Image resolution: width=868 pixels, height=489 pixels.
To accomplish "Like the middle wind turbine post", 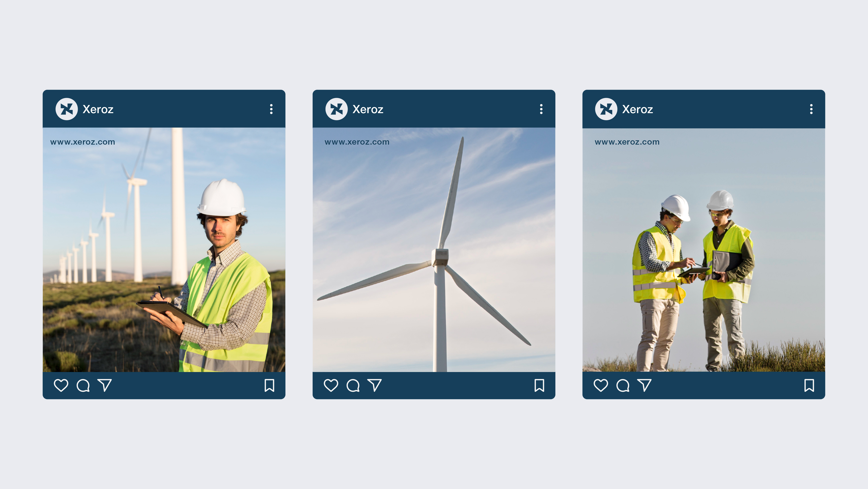I will [331, 385].
